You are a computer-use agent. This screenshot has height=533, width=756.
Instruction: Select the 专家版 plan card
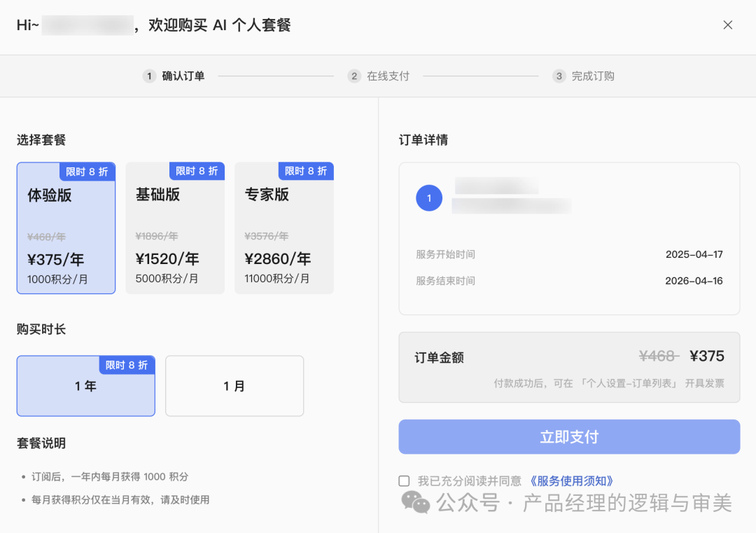[284, 228]
